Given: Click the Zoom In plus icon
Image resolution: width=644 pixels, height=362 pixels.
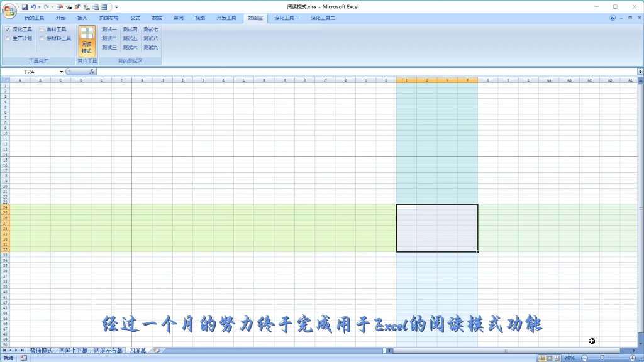Looking at the screenshot, I should (632, 358).
